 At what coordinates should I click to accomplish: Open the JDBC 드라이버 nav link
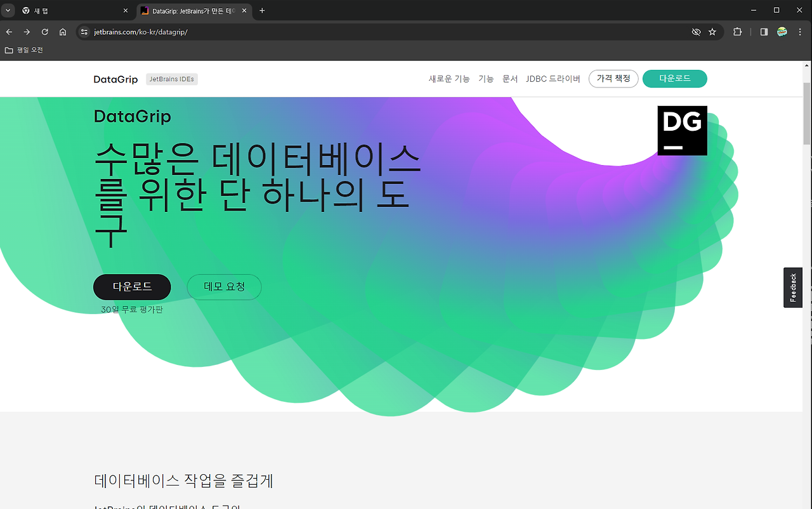[x=553, y=79]
